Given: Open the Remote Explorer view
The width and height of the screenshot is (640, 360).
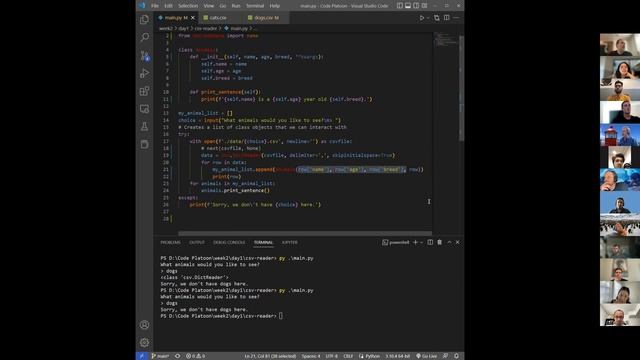Looking at the screenshot, I should 144,109.
